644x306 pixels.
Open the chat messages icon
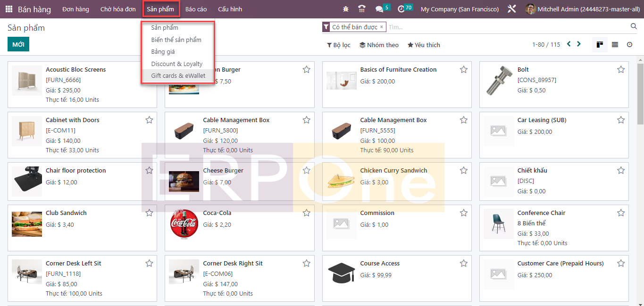[379, 9]
